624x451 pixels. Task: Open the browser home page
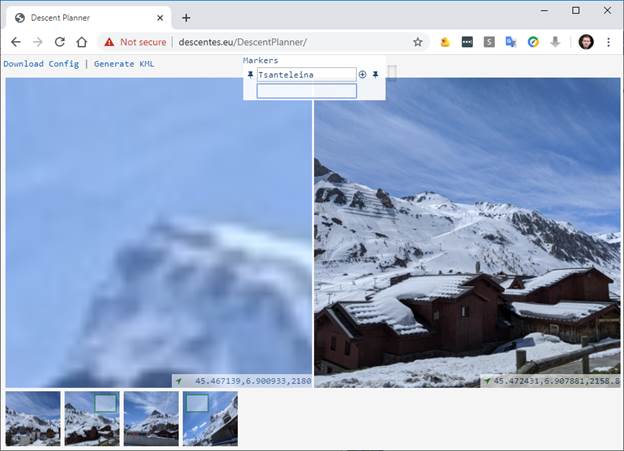(x=82, y=42)
